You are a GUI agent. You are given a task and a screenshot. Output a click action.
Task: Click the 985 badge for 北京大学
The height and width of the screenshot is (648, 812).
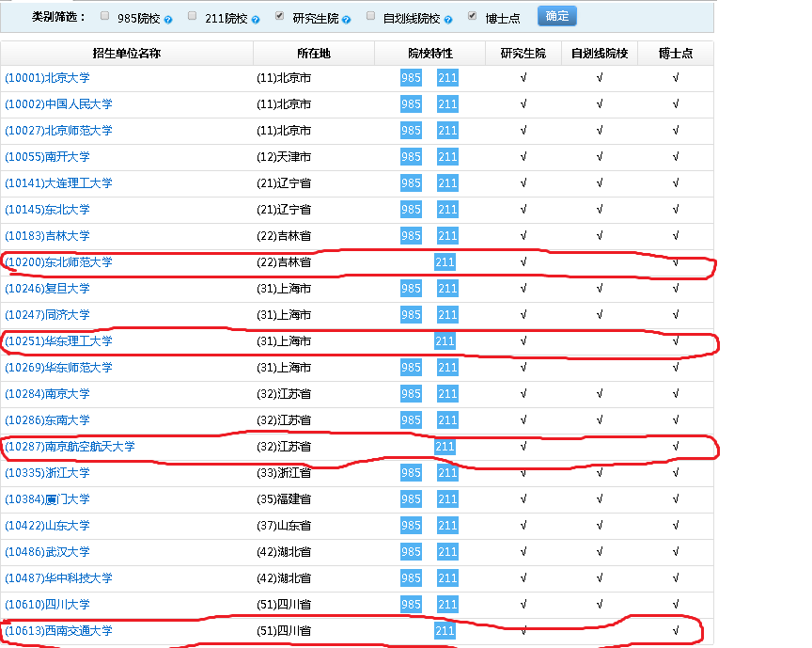410,78
